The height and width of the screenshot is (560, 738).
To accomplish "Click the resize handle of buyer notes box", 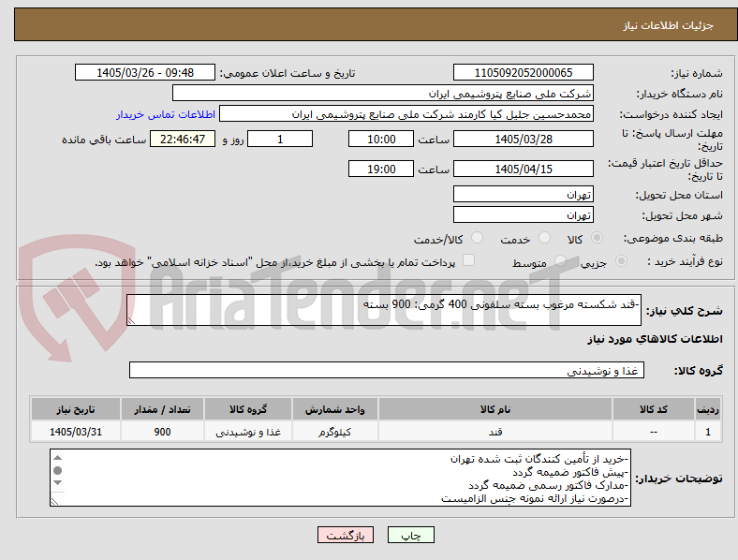I will [54, 502].
